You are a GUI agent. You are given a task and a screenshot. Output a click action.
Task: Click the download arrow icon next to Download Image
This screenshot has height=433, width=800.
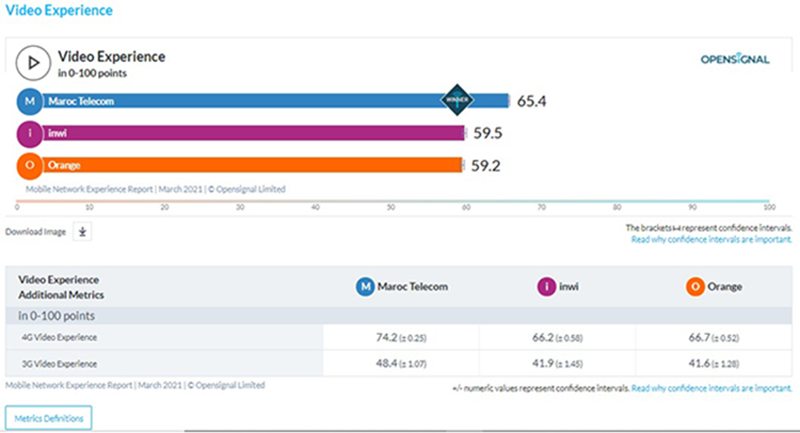(x=83, y=231)
